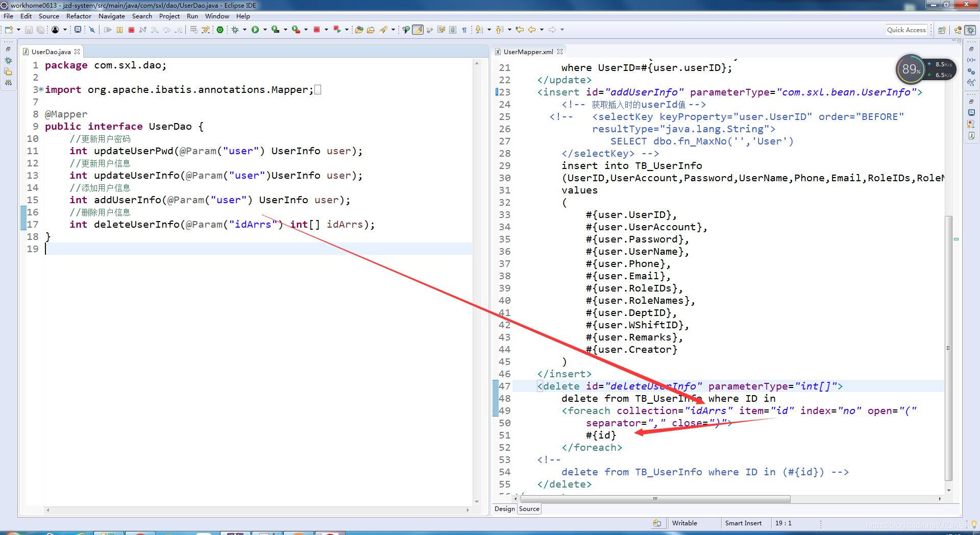Click the red Terminate debug icon
This screenshot has width=980, height=535.
[131, 30]
